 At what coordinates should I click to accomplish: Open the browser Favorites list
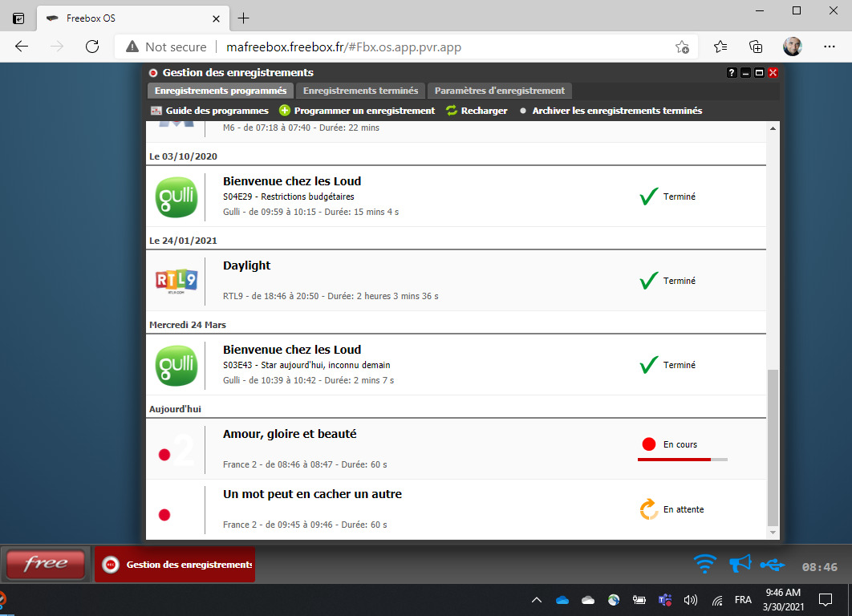point(720,47)
